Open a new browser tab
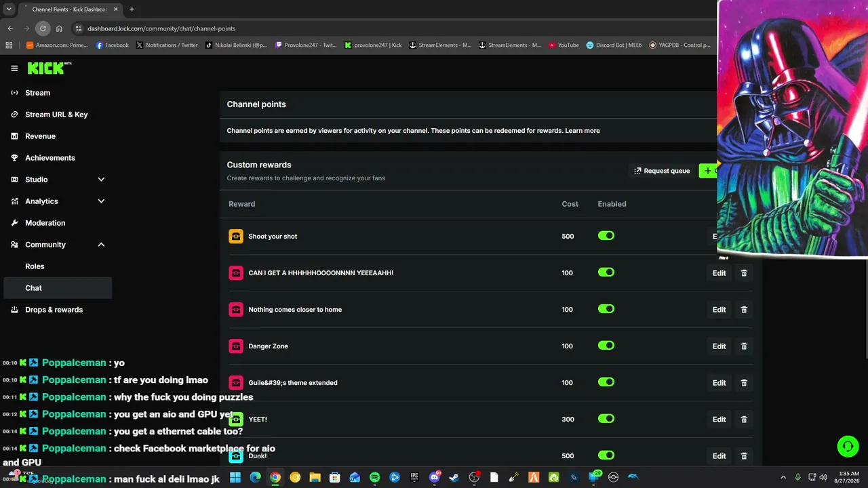The height and width of the screenshot is (488, 868). pyautogui.click(x=132, y=9)
